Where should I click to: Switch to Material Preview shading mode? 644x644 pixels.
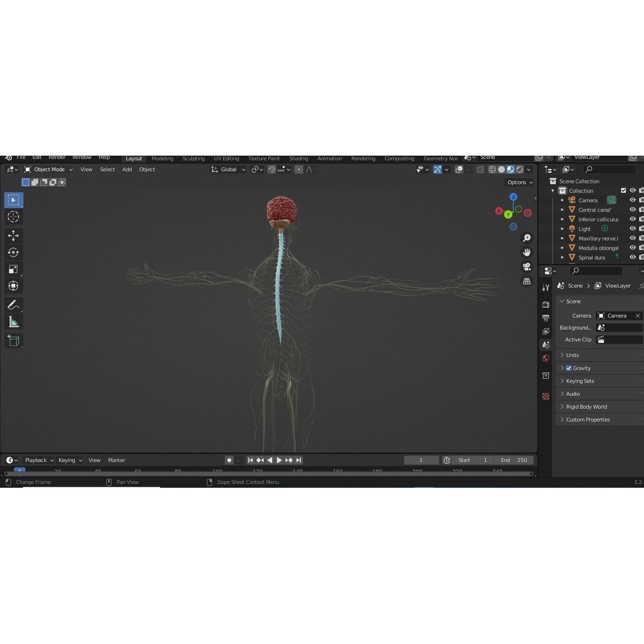pos(510,169)
